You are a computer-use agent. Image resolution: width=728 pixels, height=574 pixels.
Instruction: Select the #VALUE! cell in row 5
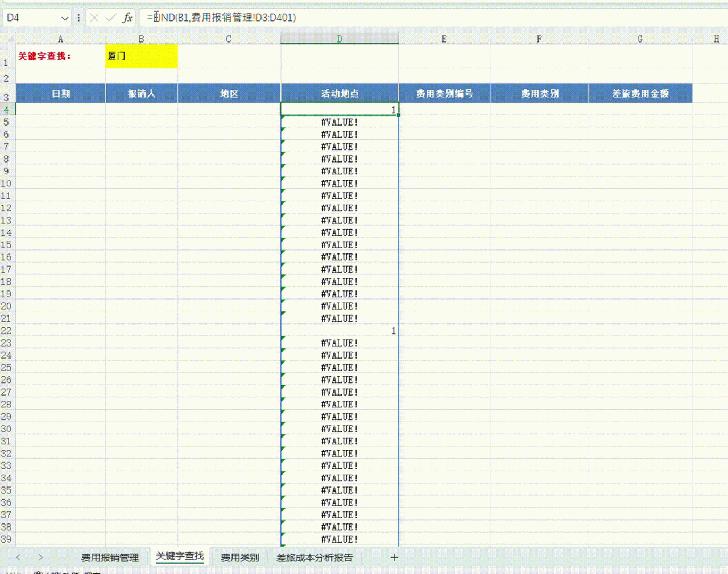pos(340,122)
